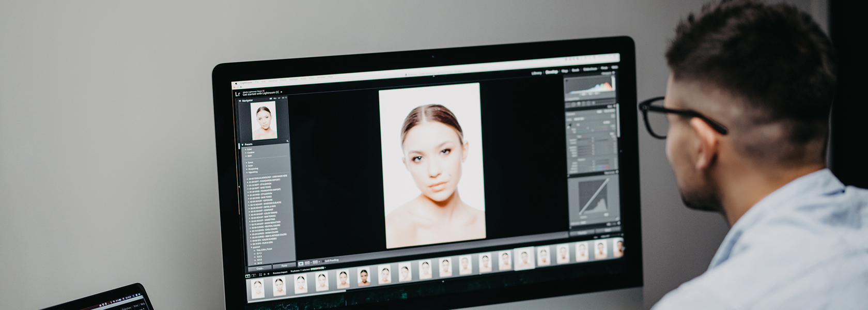
Task: Select the dark-haired portrait filmstrip thumbnail
Action: 364,276
